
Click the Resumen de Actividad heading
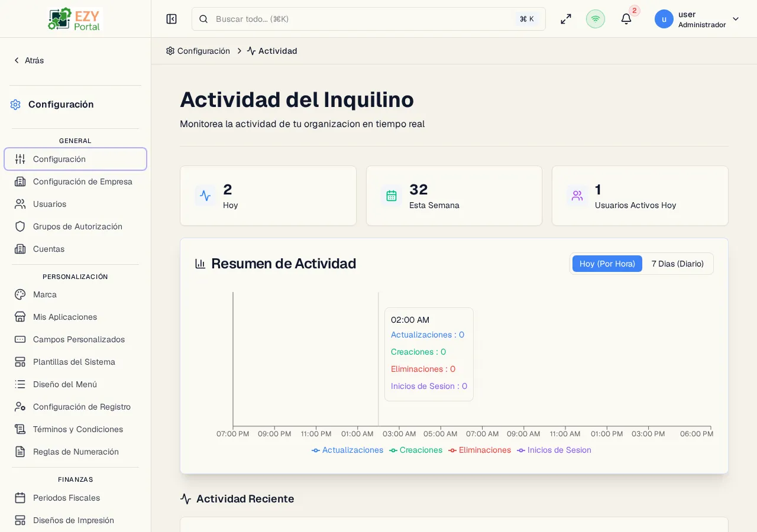pos(283,264)
